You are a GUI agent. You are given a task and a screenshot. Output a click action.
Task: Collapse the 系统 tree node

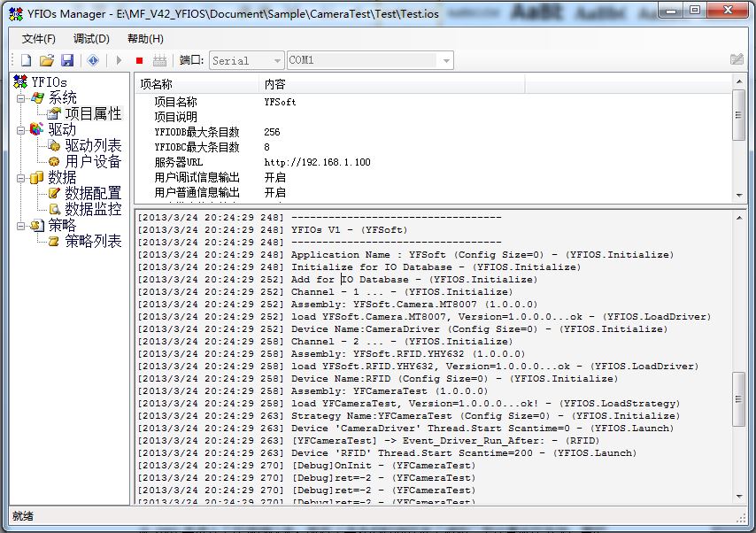point(20,98)
